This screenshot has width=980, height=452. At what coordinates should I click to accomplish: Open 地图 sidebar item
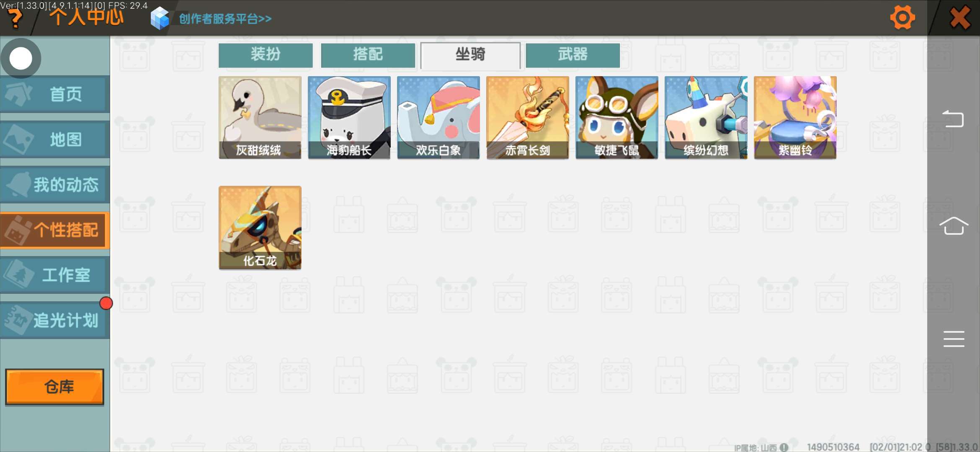pos(55,139)
